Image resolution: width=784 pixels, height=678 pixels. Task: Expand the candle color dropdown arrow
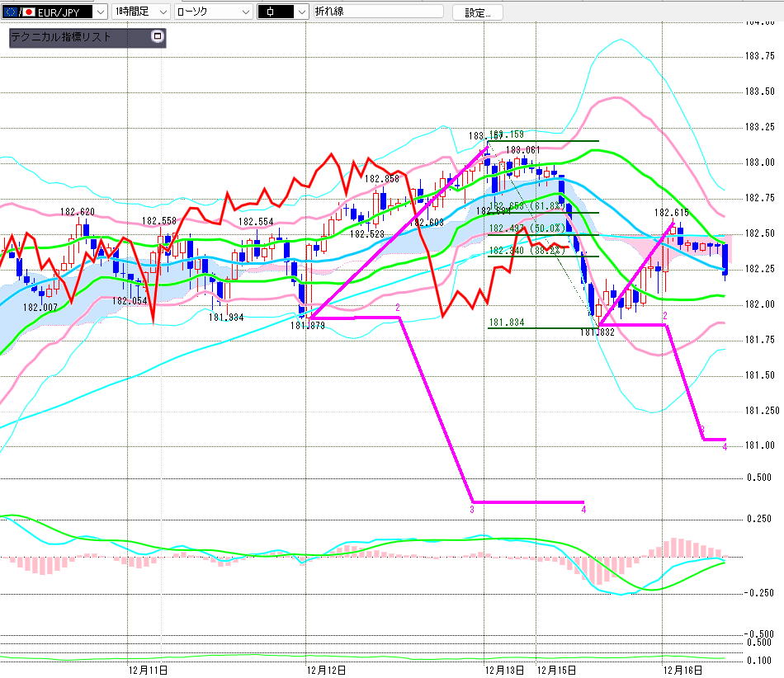301,12
